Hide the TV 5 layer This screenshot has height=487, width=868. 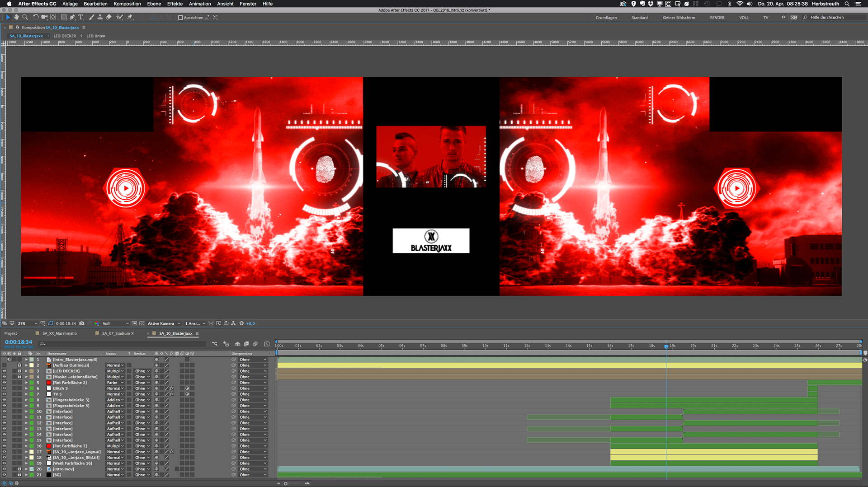coord(5,394)
